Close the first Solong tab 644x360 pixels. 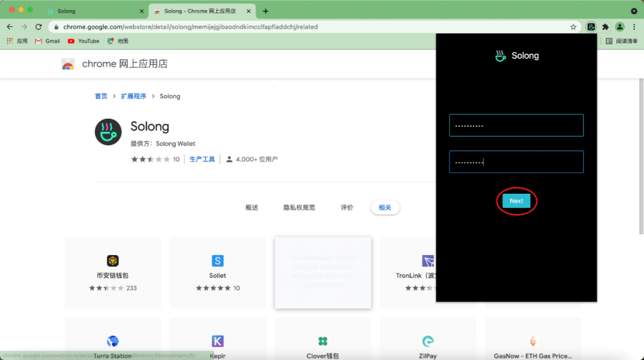[142, 11]
